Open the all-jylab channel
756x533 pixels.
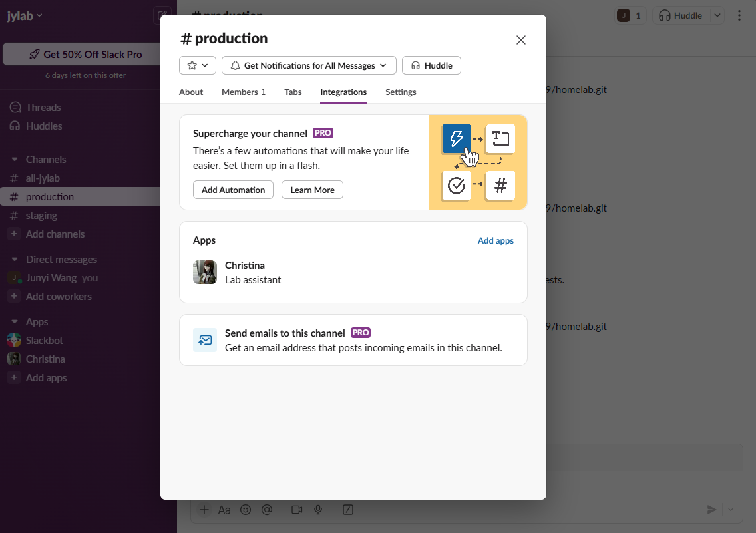(x=43, y=178)
